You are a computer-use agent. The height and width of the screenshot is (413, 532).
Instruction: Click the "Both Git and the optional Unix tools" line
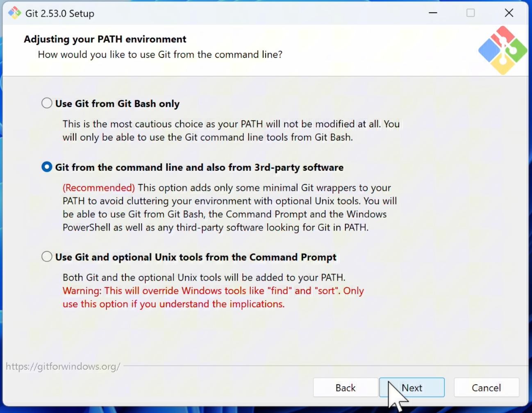(x=204, y=278)
